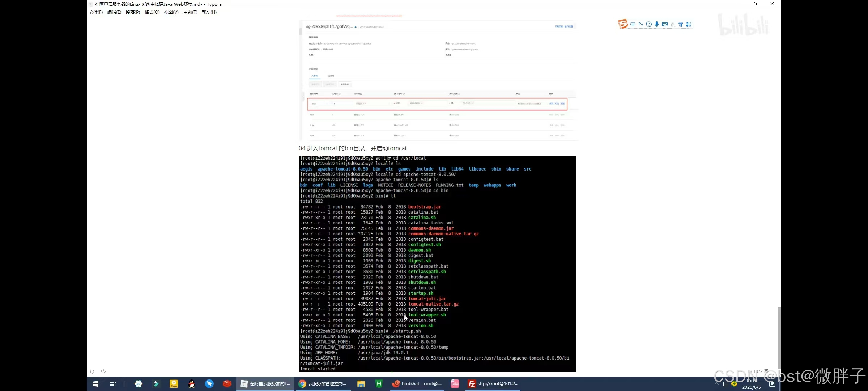Toggle the Typora sidebar circle button
This screenshot has height=391, width=868.
[x=92, y=371]
